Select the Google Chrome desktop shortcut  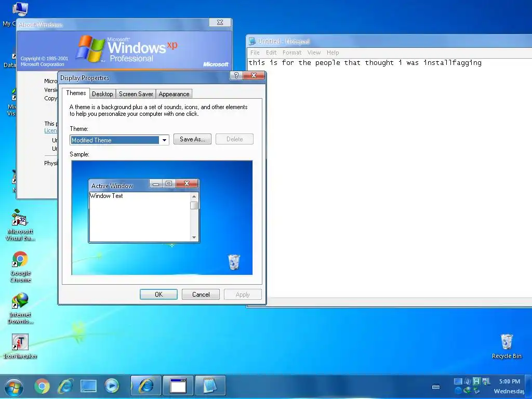(20, 267)
